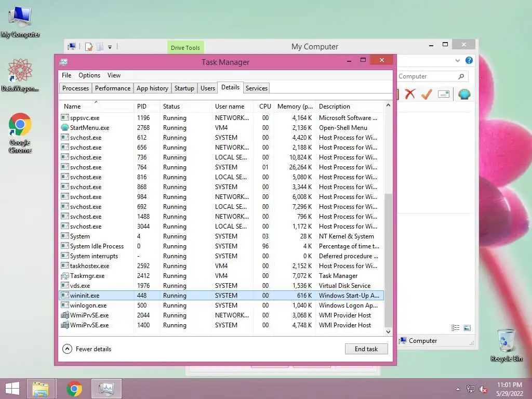Image resolution: width=532 pixels, height=399 pixels.
Task: Switch to the Processes tab
Action: point(75,88)
